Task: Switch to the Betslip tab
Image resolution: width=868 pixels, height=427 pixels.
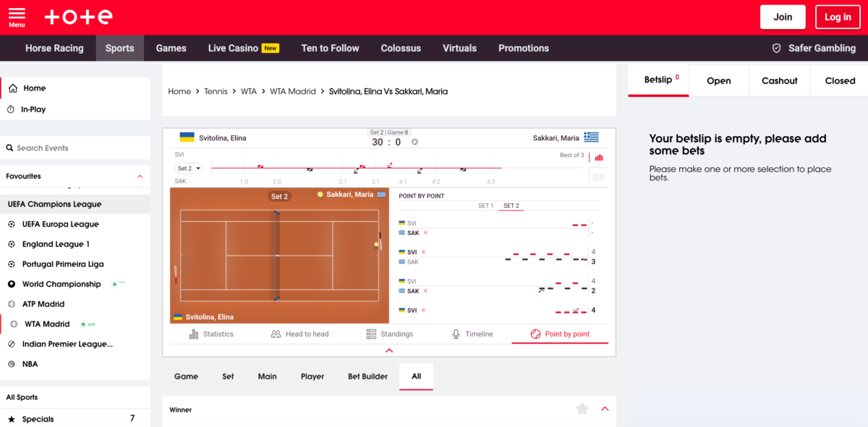Action: point(658,80)
